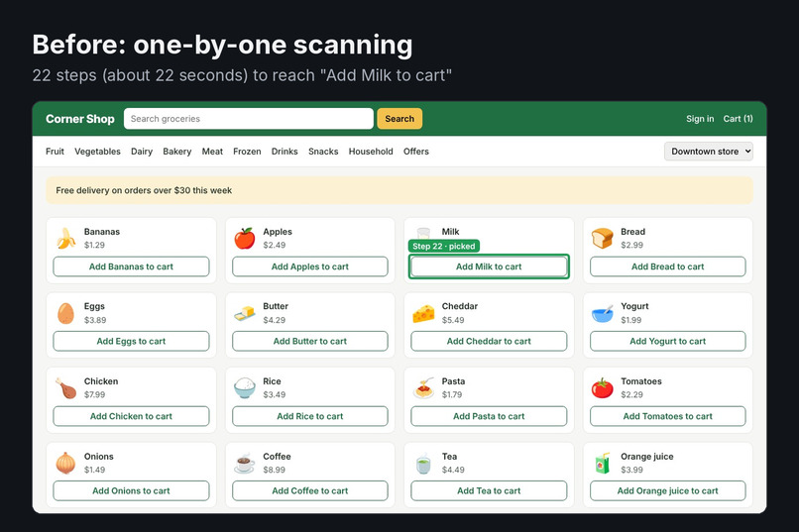Add Bananas to cart
The width and height of the screenshot is (799, 532).
[131, 266]
